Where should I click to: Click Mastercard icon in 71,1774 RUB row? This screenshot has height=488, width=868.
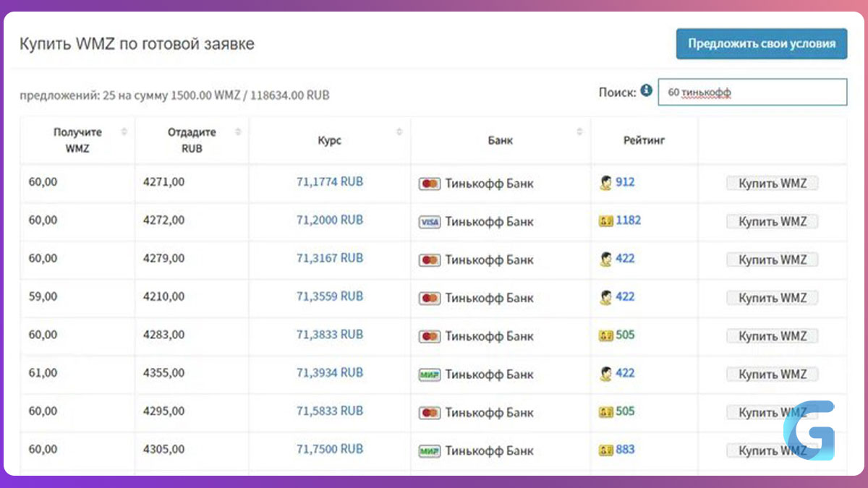(430, 184)
